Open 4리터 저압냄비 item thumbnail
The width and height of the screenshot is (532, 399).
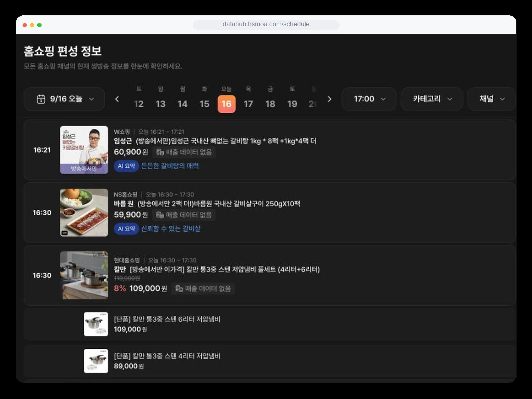(96, 361)
